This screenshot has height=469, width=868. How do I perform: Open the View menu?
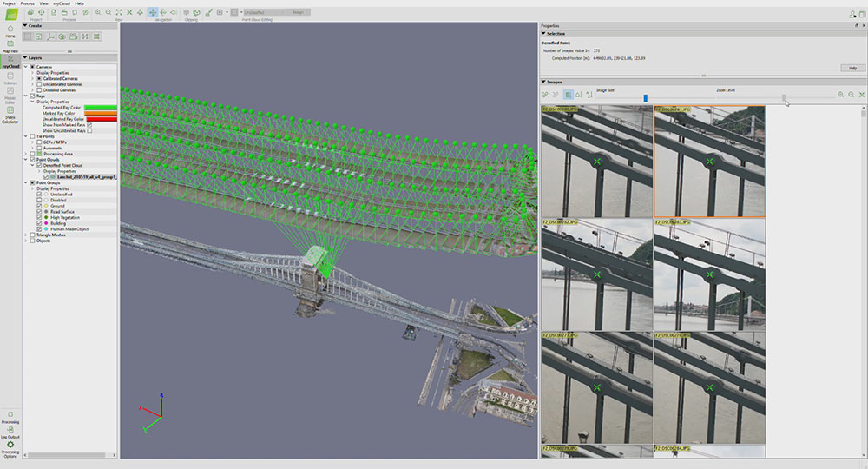tap(43, 3)
